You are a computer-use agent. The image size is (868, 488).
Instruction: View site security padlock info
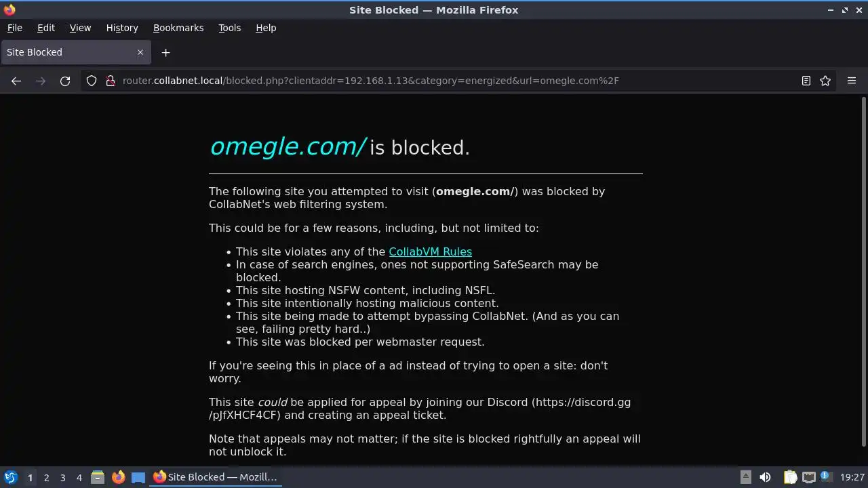(x=111, y=81)
